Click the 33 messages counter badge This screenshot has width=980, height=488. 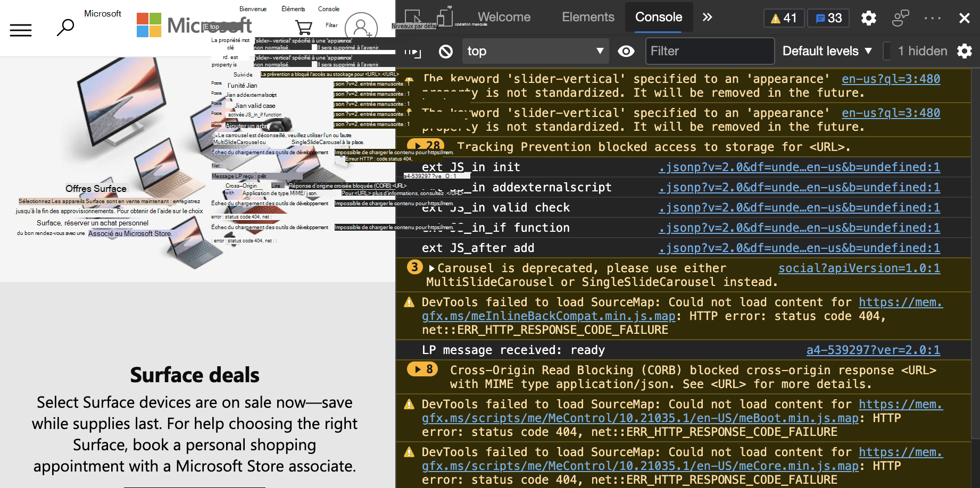tap(829, 18)
